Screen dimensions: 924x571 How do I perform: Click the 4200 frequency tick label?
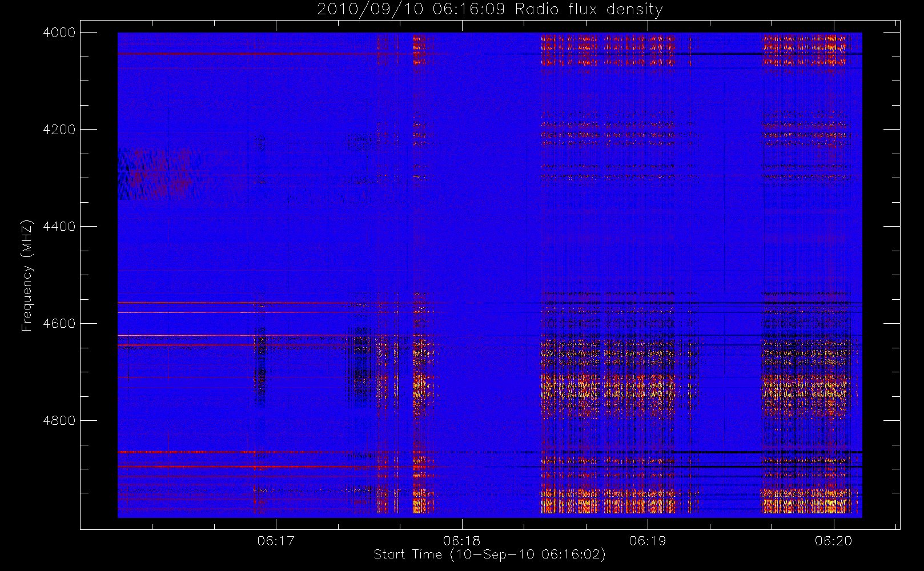(x=59, y=130)
